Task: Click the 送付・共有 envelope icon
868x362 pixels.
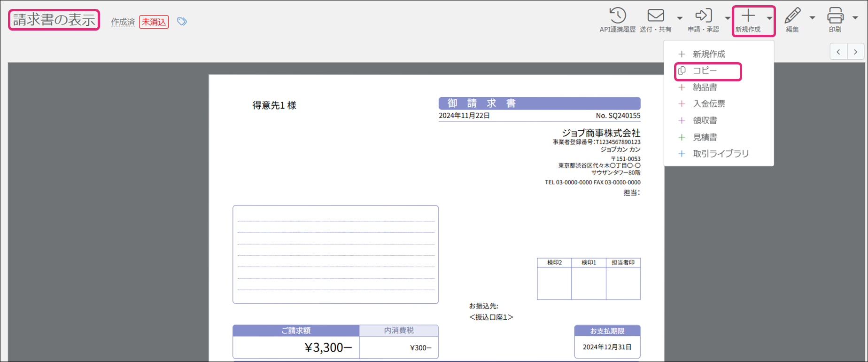Action: [x=655, y=16]
